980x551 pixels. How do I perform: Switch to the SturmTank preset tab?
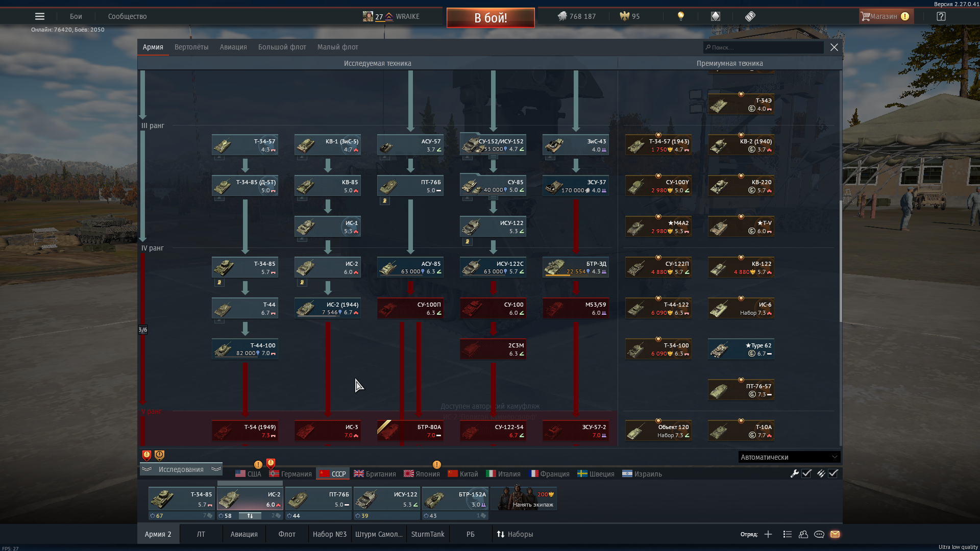tap(428, 534)
